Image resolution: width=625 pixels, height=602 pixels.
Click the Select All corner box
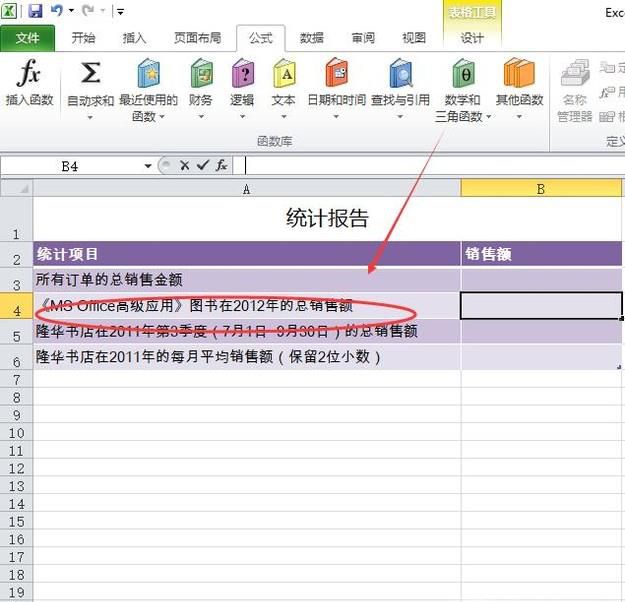[16, 188]
